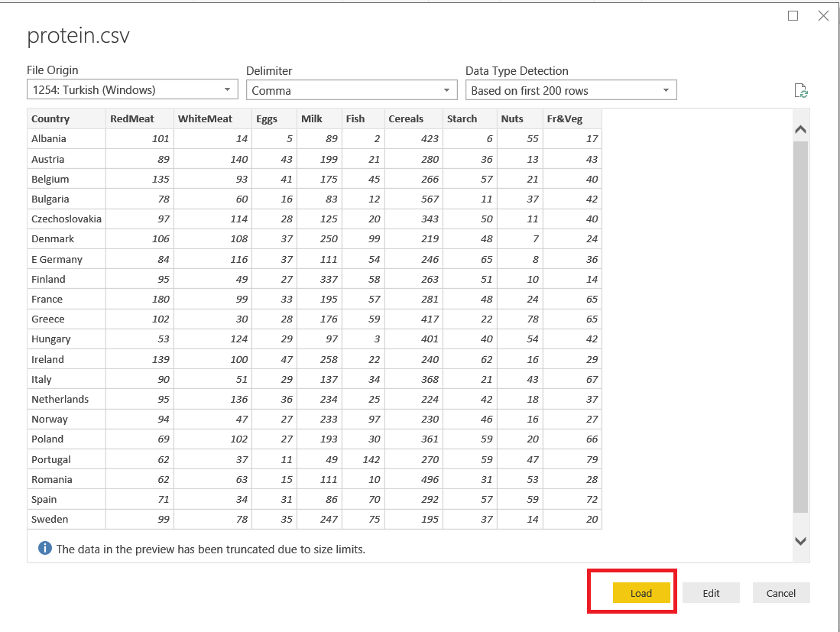This screenshot has width=840, height=632.
Task: Maximize the protein.csv dialog window
Action: (x=793, y=16)
